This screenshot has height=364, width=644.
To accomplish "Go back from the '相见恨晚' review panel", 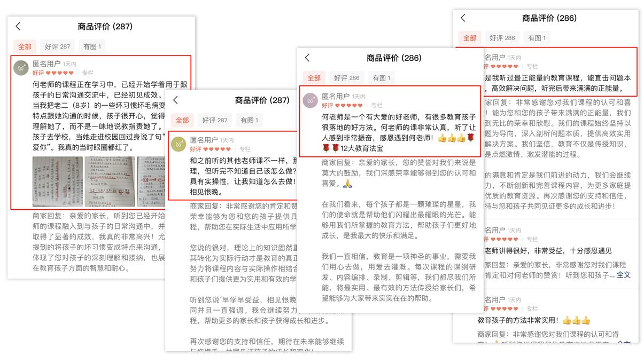I will (x=176, y=100).
